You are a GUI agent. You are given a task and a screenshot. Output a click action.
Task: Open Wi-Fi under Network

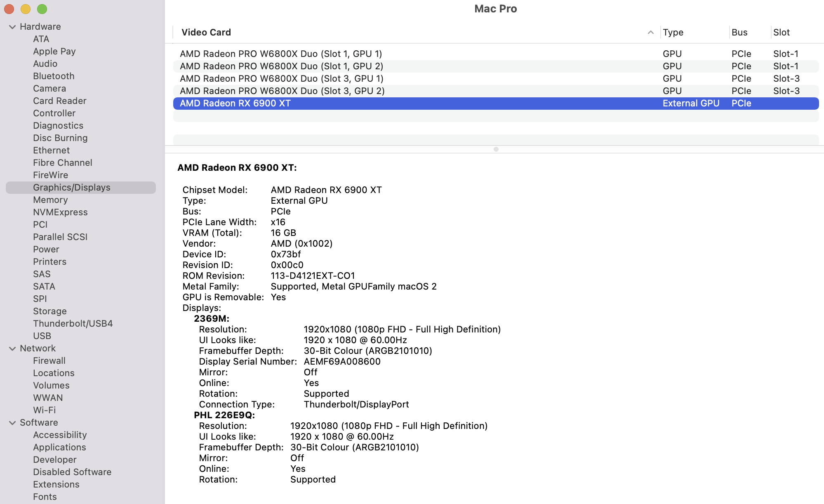(x=44, y=410)
